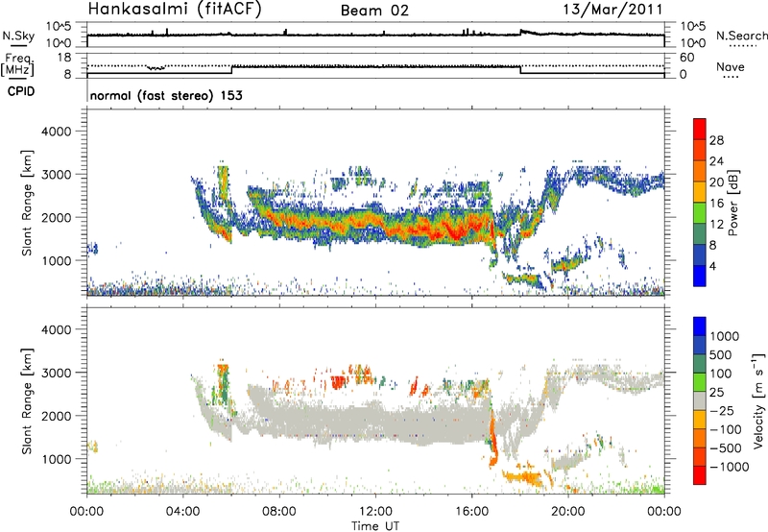Image resolution: width=768 pixels, height=532 pixels.
Task: Click the "Beam 02" header label
Action: (374, 11)
